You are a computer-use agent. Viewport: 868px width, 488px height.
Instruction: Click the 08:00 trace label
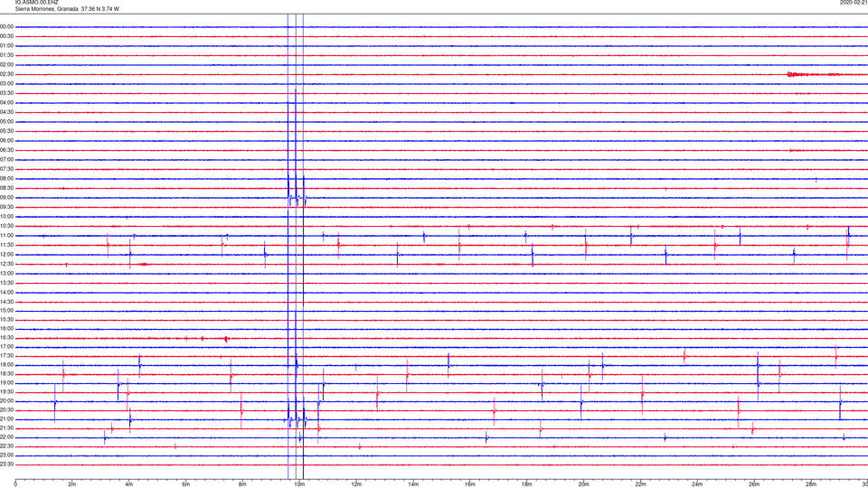pyautogui.click(x=7, y=179)
